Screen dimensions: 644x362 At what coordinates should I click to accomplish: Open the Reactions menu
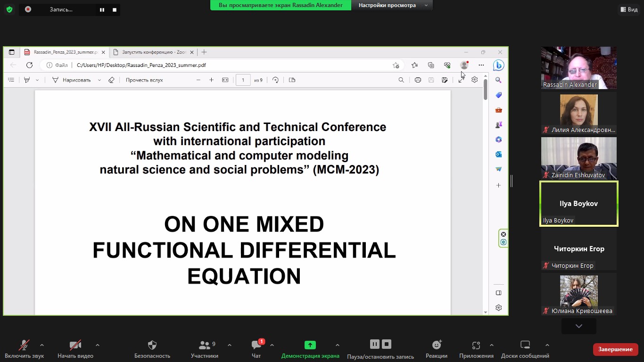point(436,346)
